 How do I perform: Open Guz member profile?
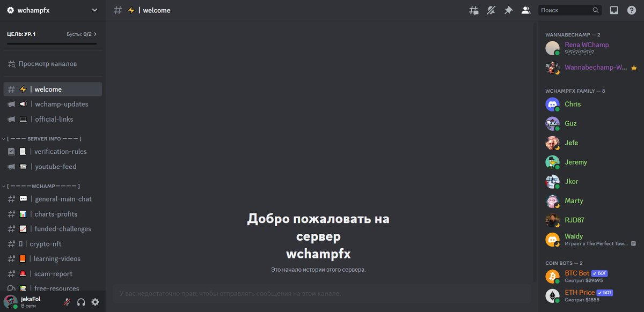590,124
